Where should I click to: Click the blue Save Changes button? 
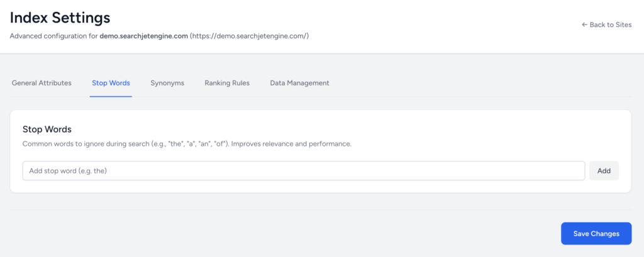596,234
